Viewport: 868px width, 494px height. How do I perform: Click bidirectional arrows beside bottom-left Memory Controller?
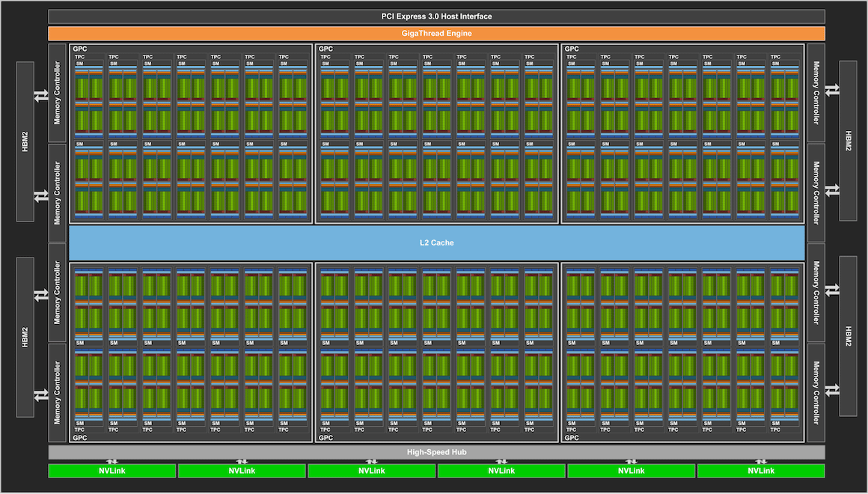point(40,394)
